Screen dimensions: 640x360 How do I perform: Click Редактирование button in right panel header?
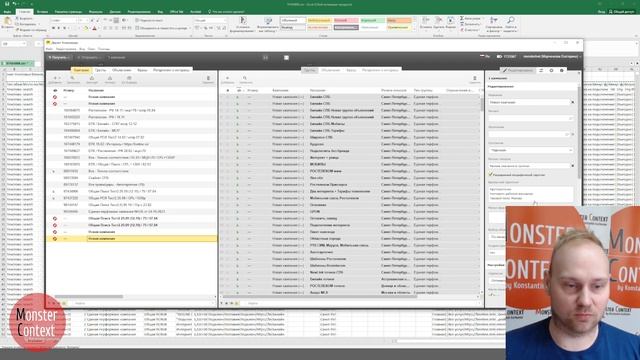pos(518,70)
